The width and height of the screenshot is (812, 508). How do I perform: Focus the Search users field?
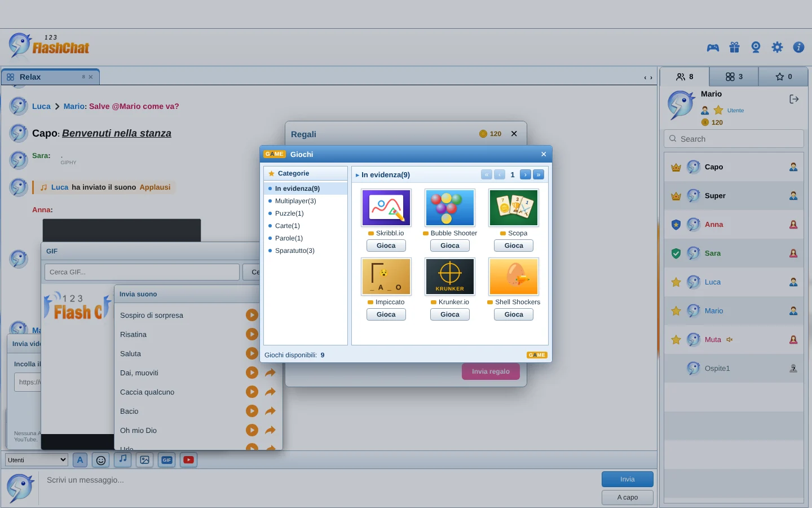coord(734,139)
